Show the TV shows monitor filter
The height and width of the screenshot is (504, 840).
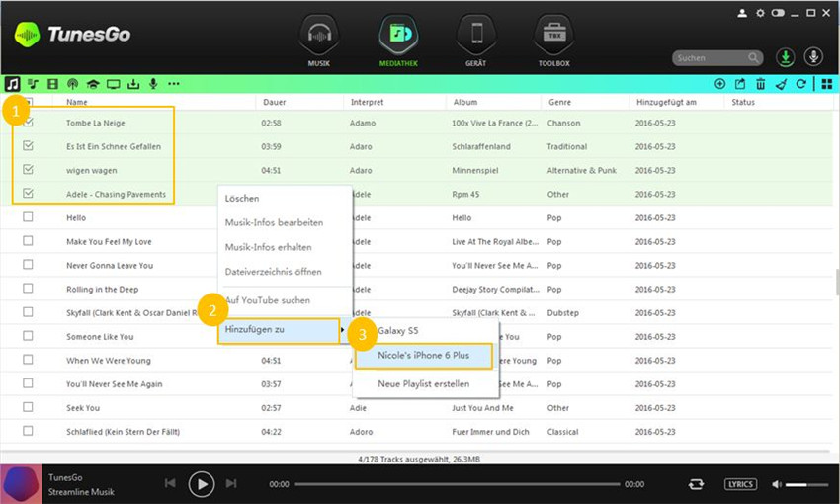tap(113, 84)
